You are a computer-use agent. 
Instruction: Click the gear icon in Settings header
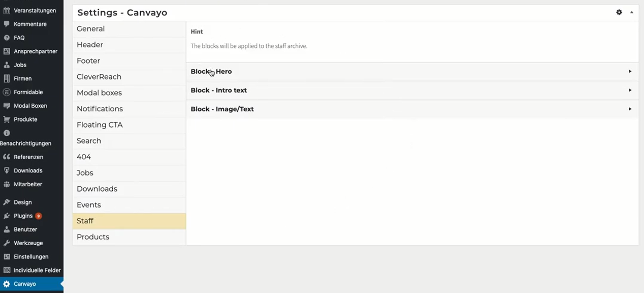(x=619, y=12)
